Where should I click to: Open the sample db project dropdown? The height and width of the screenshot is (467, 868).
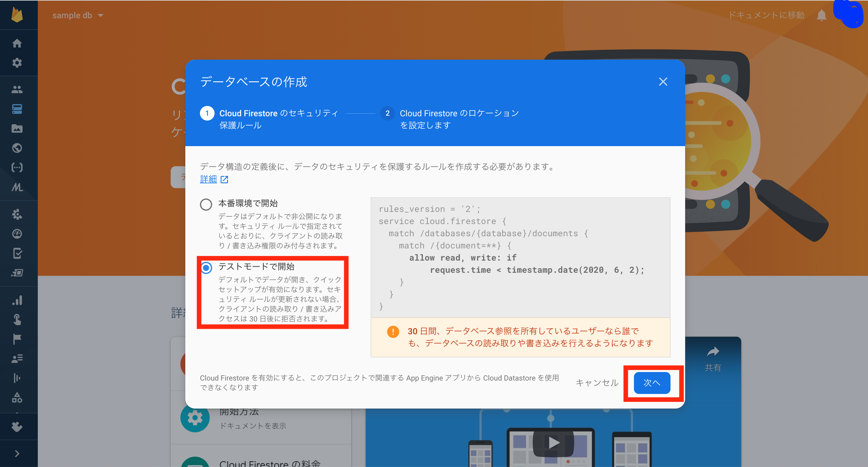(77, 15)
